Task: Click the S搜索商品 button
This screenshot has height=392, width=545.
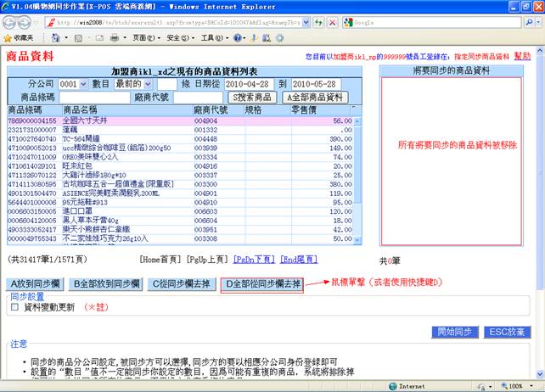Action: 254,98
